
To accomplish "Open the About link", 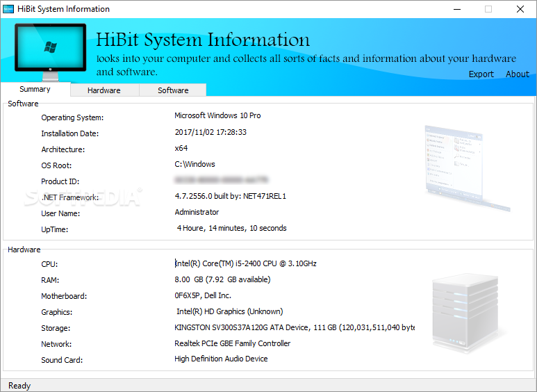I will 517,74.
